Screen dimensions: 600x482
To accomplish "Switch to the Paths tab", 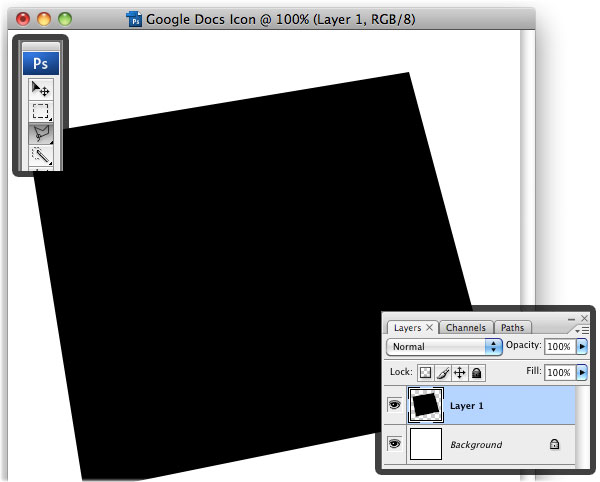I will (x=512, y=328).
